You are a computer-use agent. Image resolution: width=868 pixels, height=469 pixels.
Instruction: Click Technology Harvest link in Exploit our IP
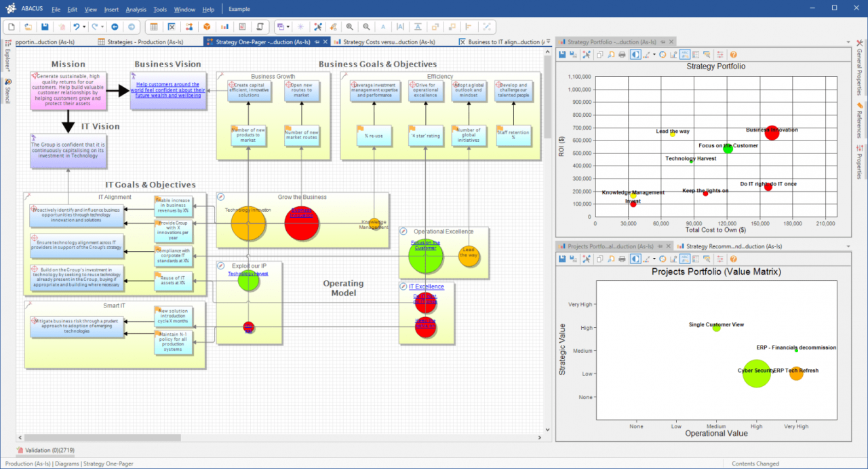pos(248,274)
